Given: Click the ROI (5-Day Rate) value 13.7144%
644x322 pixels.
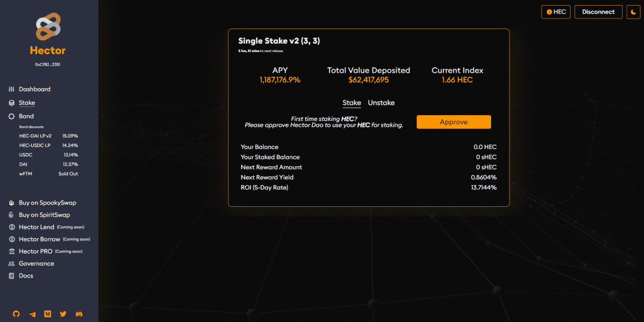Looking at the screenshot, I should (x=482, y=188).
